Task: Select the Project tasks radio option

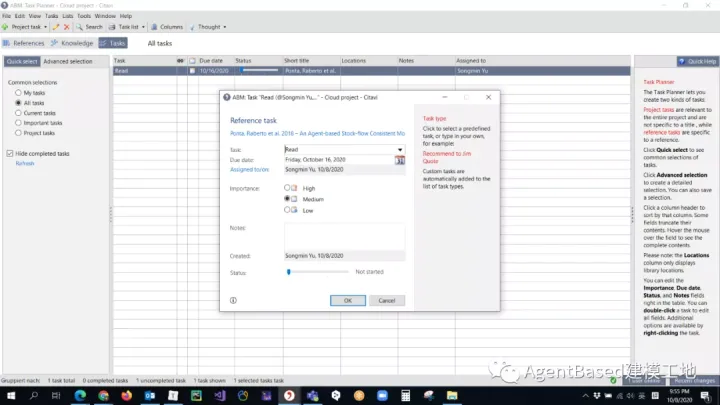Action: coord(18,133)
